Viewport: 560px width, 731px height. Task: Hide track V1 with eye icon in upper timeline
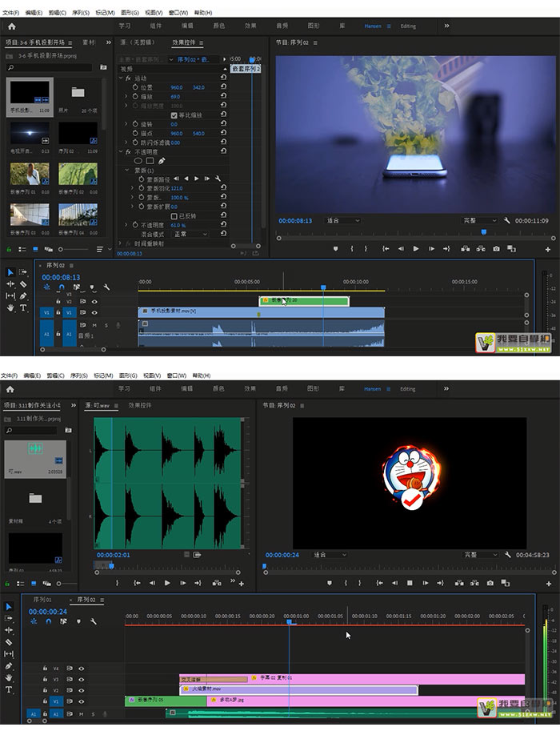point(94,313)
